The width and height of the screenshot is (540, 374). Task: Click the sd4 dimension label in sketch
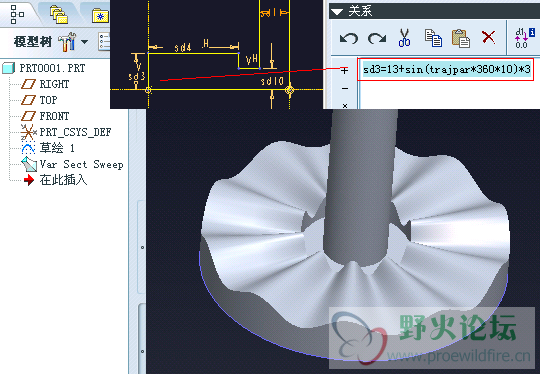(183, 47)
